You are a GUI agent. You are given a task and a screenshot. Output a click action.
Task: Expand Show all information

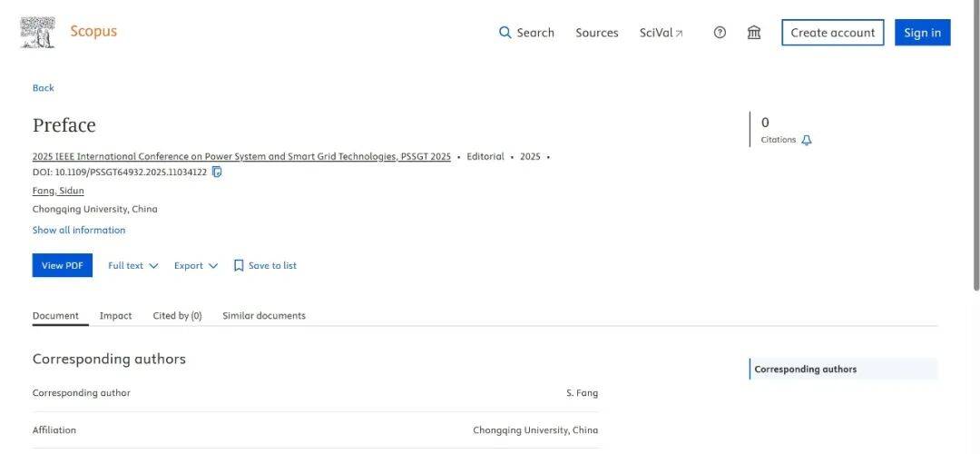pyautogui.click(x=79, y=230)
